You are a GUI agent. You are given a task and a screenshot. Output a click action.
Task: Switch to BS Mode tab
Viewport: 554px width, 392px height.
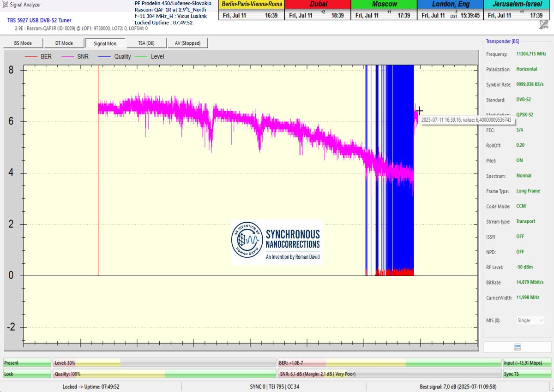(x=23, y=43)
